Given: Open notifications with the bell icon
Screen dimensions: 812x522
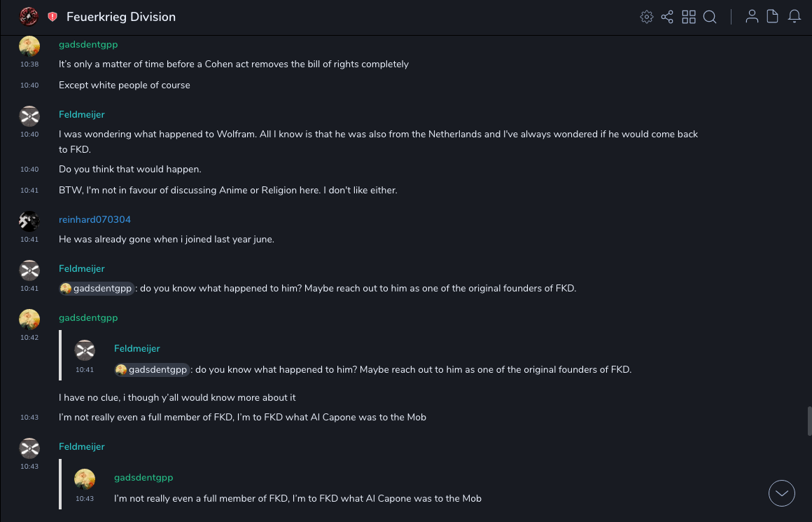Looking at the screenshot, I should [x=794, y=17].
